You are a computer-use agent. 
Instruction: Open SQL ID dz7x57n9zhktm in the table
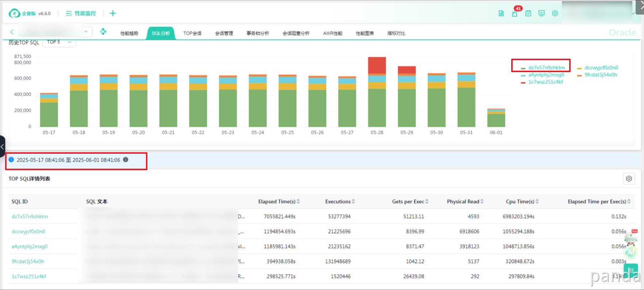[x=30, y=216]
